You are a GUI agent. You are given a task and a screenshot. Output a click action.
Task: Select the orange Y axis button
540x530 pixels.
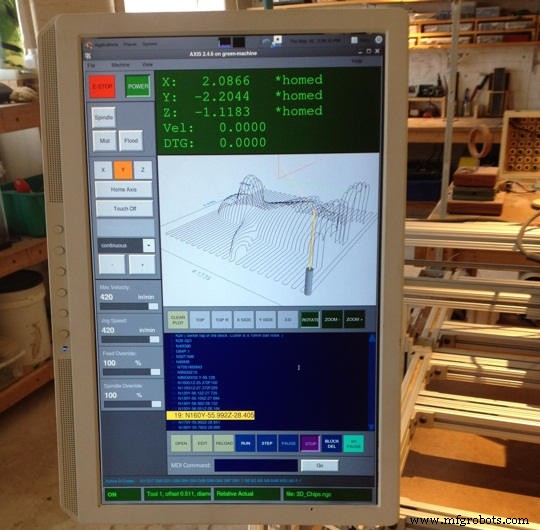coord(123,170)
